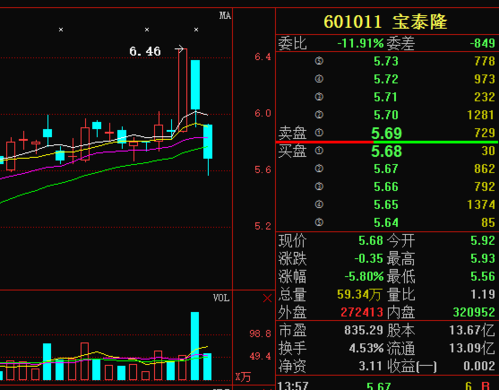Click the MA indicator label on chart
Screen dimensions: 499x390
click(x=225, y=16)
